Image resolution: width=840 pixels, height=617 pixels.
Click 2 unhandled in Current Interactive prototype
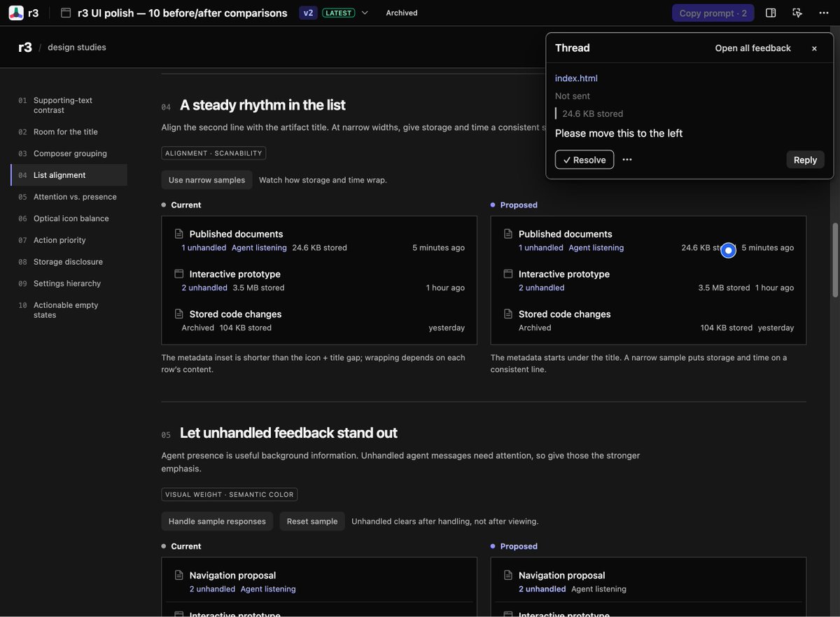coord(204,288)
